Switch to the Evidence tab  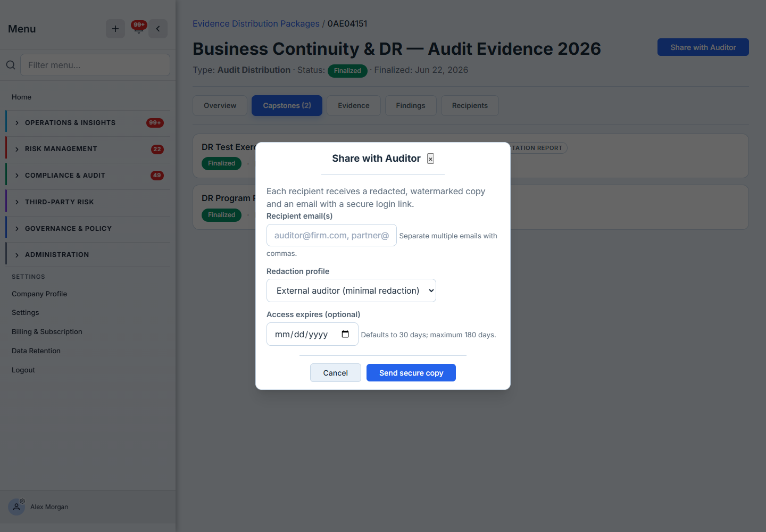click(354, 105)
